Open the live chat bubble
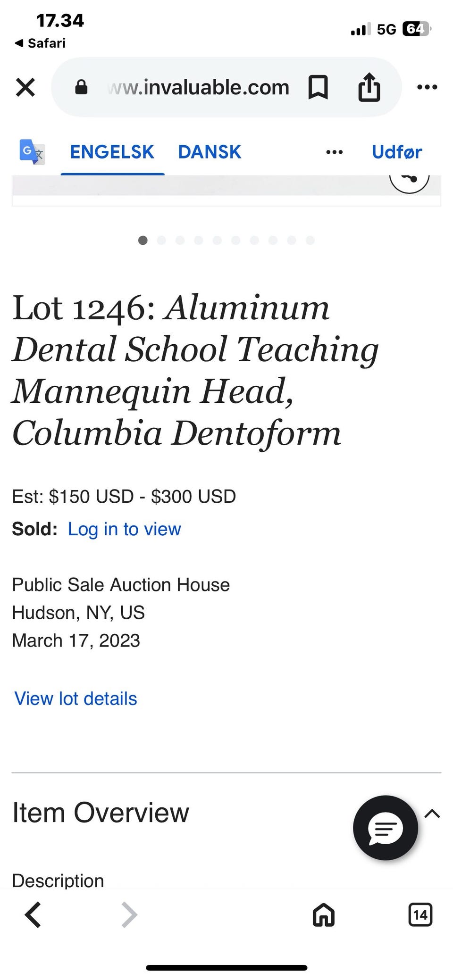453x980 pixels. pyautogui.click(x=386, y=828)
